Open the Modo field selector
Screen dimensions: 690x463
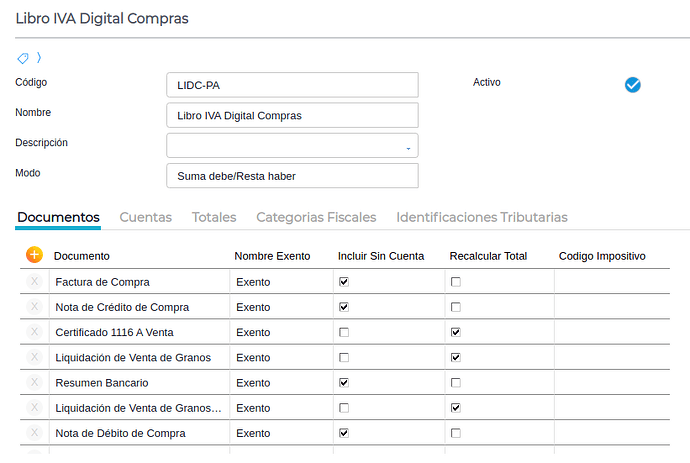[292, 176]
